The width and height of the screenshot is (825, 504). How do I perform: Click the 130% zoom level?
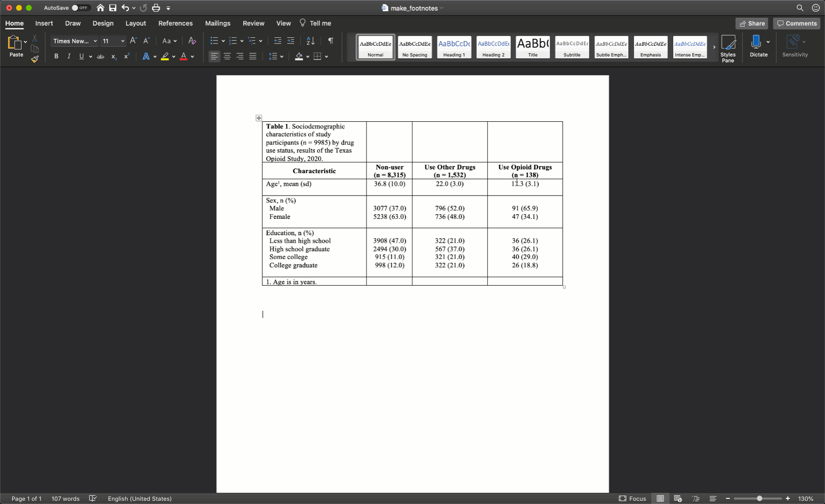[x=806, y=498]
